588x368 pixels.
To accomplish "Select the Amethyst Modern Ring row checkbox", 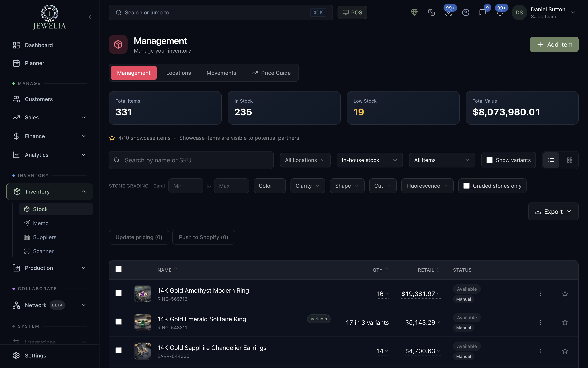I will pyautogui.click(x=119, y=293).
